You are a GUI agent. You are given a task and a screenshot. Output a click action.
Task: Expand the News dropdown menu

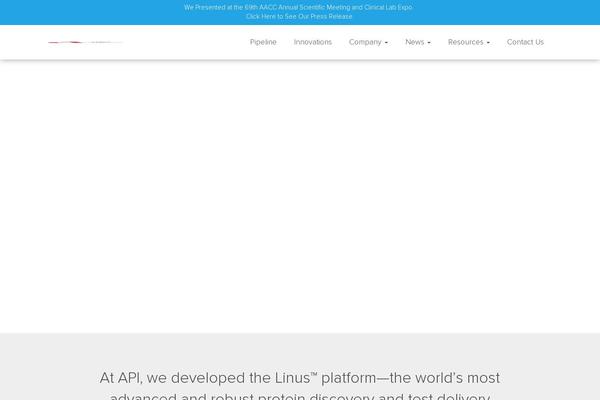(x=418, y=42)
